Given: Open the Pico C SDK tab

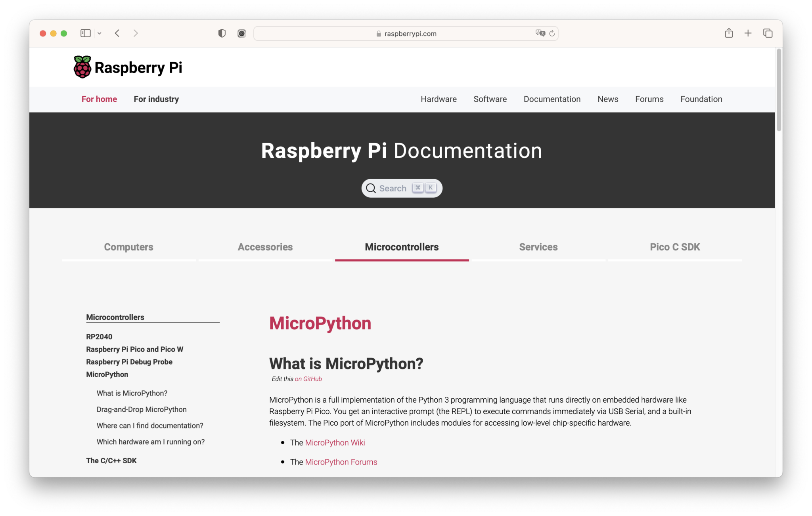Looking at the screenshot, I should click(675, 247).
